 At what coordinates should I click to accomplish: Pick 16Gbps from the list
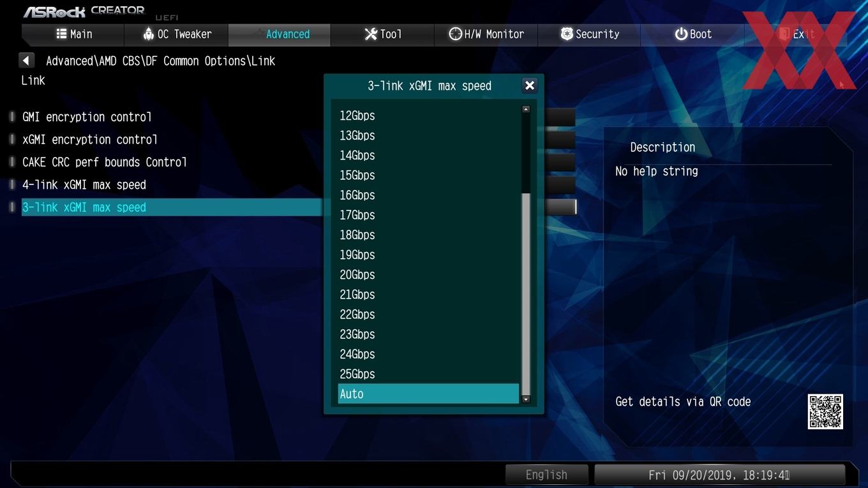tap(428, 195)
